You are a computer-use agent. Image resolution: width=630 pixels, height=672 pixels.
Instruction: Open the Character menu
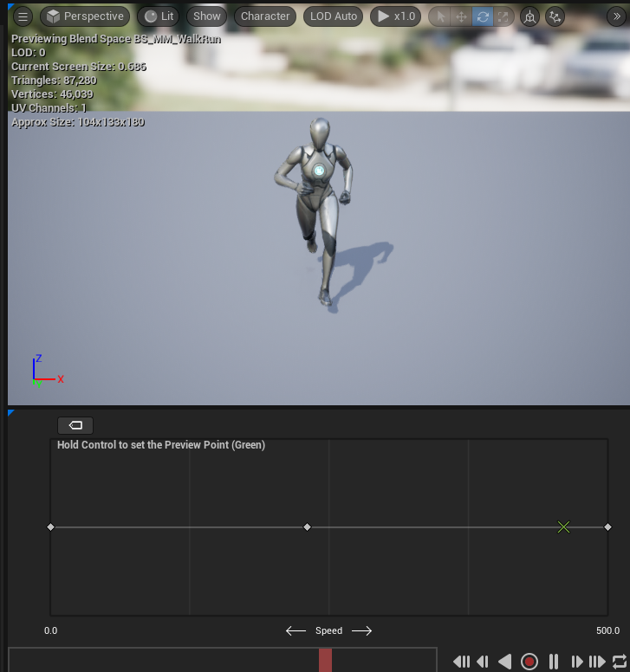[265, 16]
